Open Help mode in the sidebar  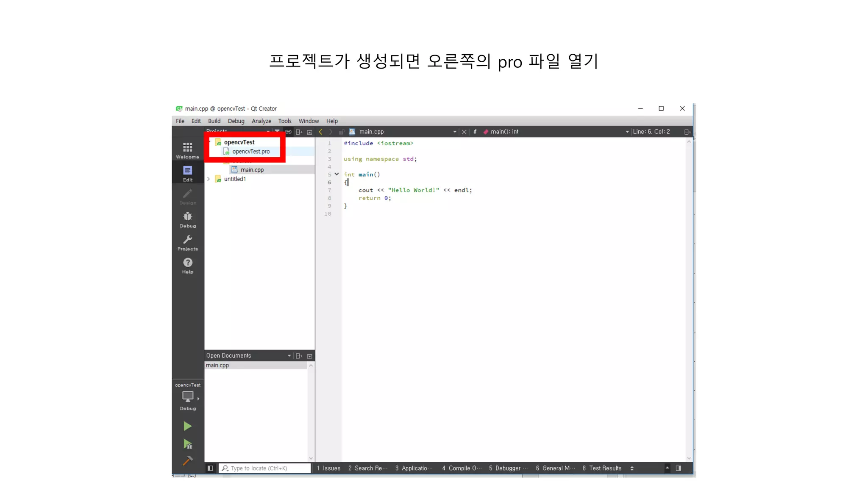(x=187, y=266)
